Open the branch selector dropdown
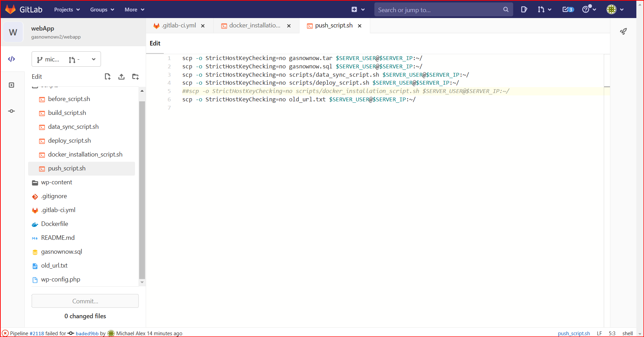 [x=66, y=59]
